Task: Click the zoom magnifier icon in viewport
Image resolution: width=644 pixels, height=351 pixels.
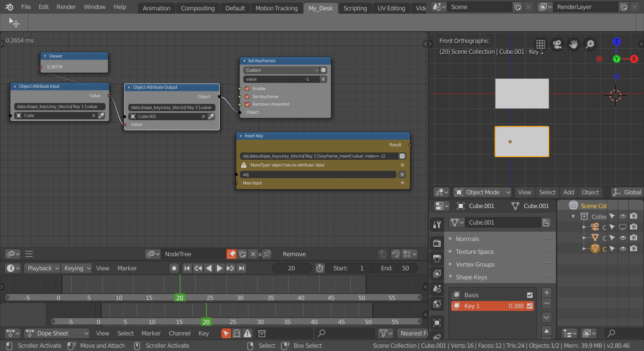Action: 590,44
